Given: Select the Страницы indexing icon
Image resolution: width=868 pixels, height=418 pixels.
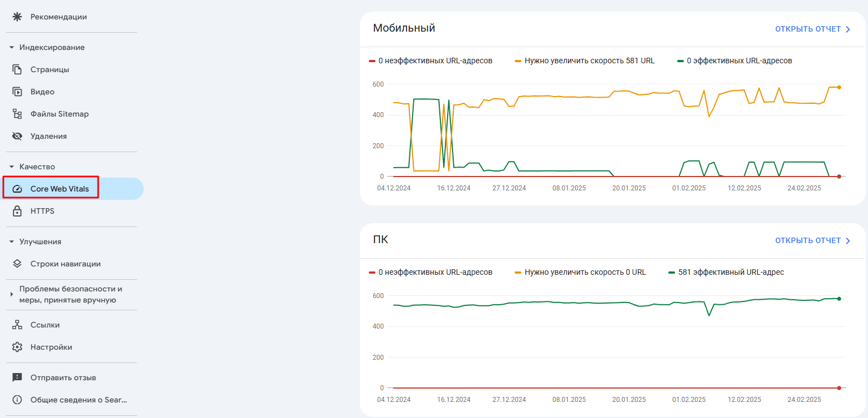Looking at the screenshot, I should click(x=18, y=69).
